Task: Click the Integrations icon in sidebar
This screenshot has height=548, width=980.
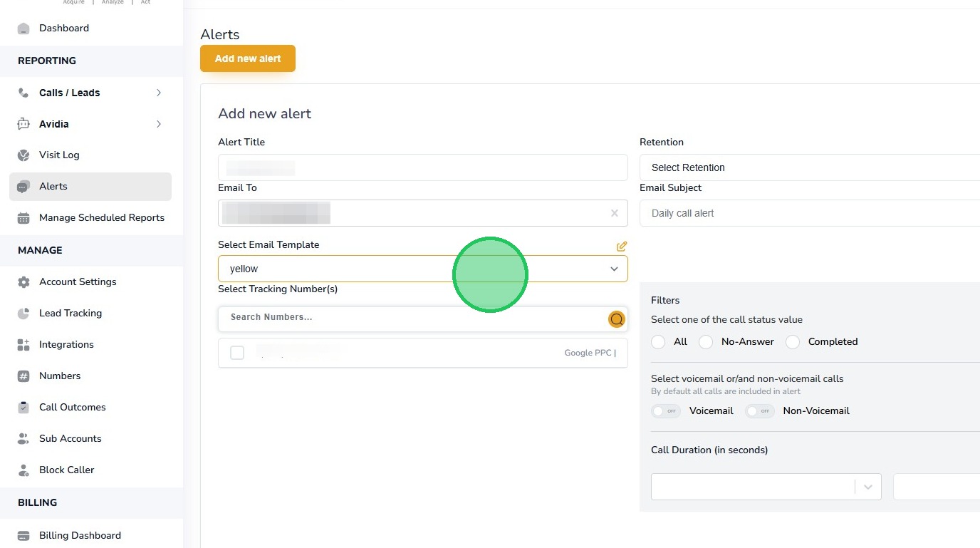Action: (24, 345)
